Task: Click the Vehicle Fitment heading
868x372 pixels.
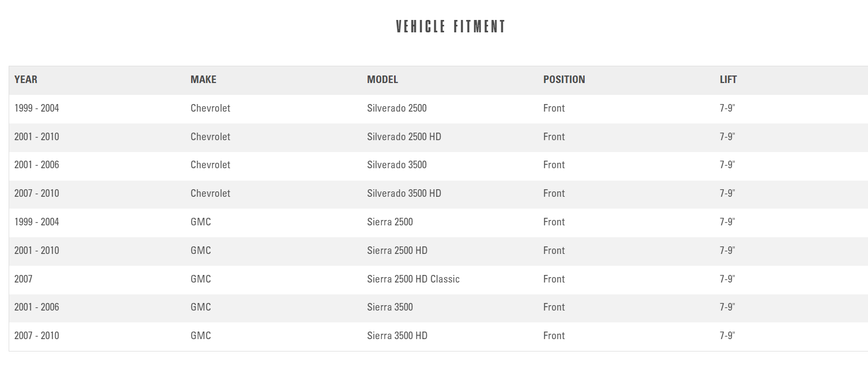Action: tap(450, 26)
